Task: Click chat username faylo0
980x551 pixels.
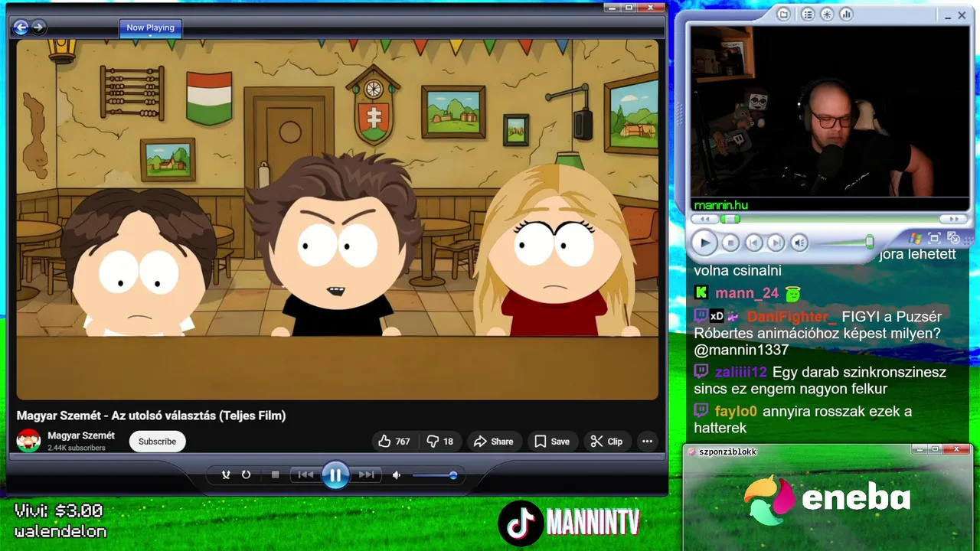Action: (x=736, y=412)
